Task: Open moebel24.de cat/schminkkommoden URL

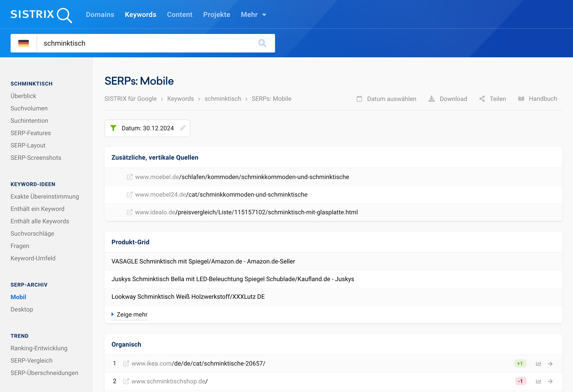Action: pyautogui.click(x=221, y=195)
